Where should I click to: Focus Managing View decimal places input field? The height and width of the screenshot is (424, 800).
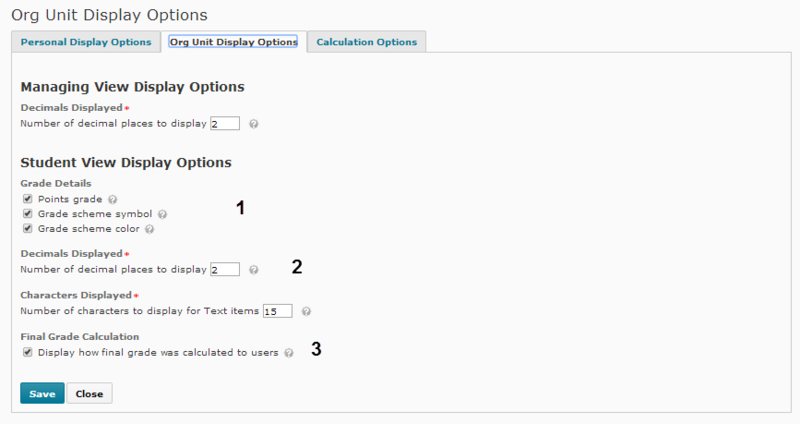[x=224, y=124]
